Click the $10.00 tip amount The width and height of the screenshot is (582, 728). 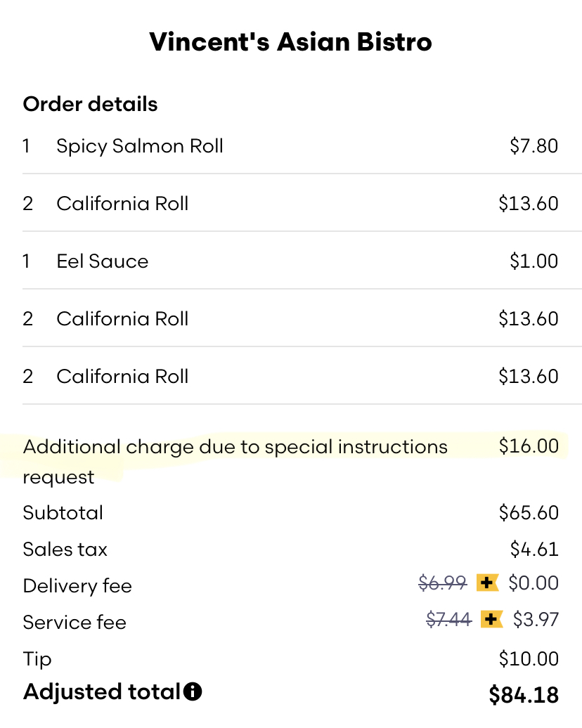pos(529,659)
